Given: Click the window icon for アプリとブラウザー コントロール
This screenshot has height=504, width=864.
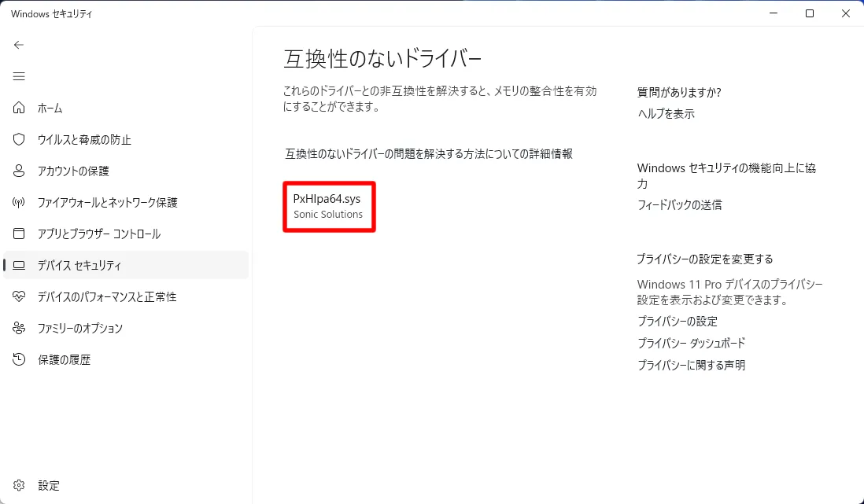Looking at the screenshot, I should coord(20,234).
